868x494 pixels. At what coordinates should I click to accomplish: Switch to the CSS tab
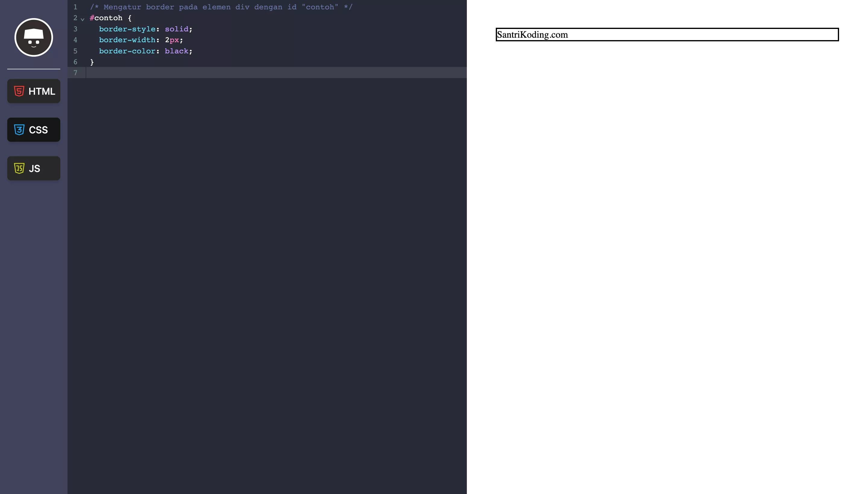pos(33,130)
